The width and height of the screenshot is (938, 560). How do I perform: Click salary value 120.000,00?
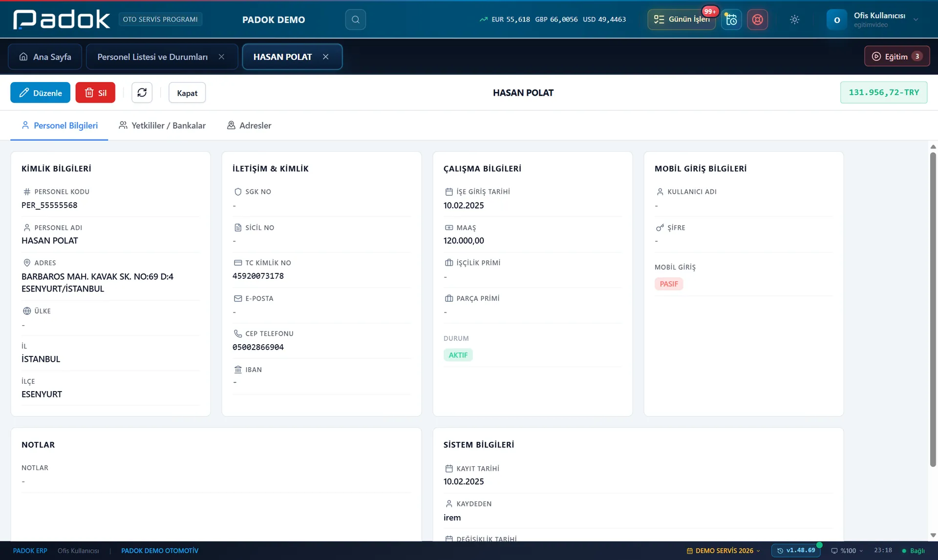[x=464, y=241]
